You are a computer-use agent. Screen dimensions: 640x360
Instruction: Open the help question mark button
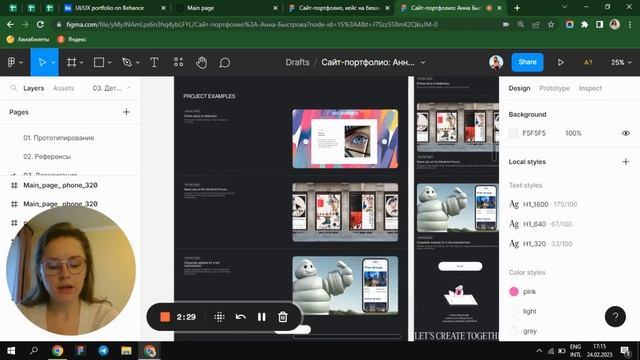coord(615,316)
